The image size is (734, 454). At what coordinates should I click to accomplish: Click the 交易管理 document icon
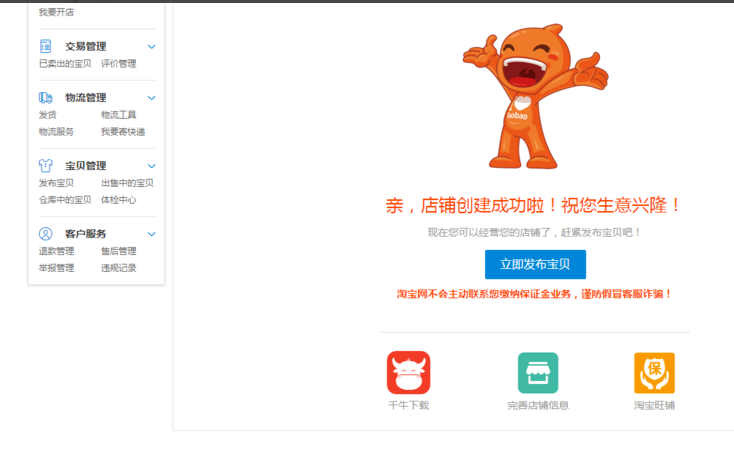(45, 46)
